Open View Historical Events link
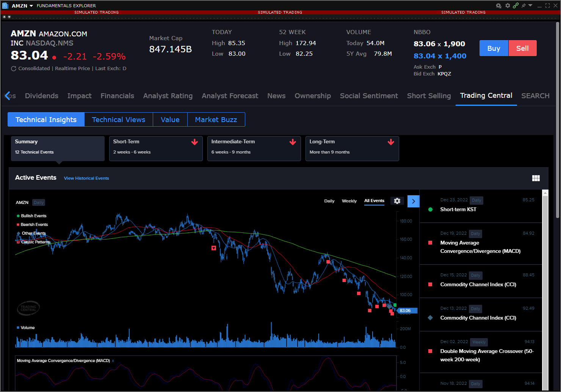 click(x=86, y=178)
